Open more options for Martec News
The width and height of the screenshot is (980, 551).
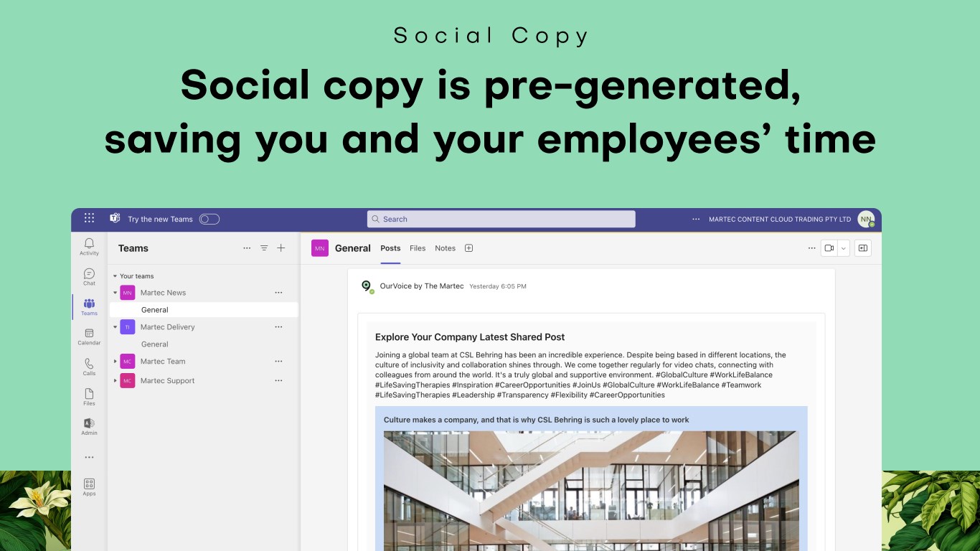pos(278,293)
